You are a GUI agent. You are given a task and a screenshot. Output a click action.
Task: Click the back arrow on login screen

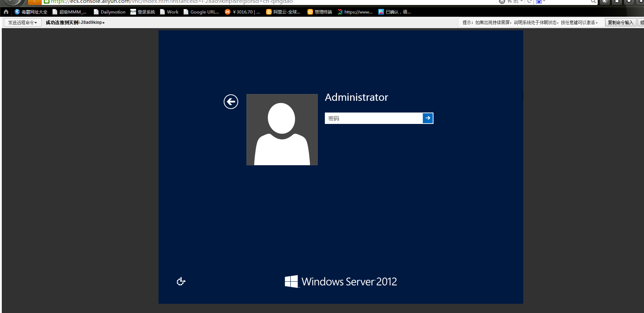[231, 102]
